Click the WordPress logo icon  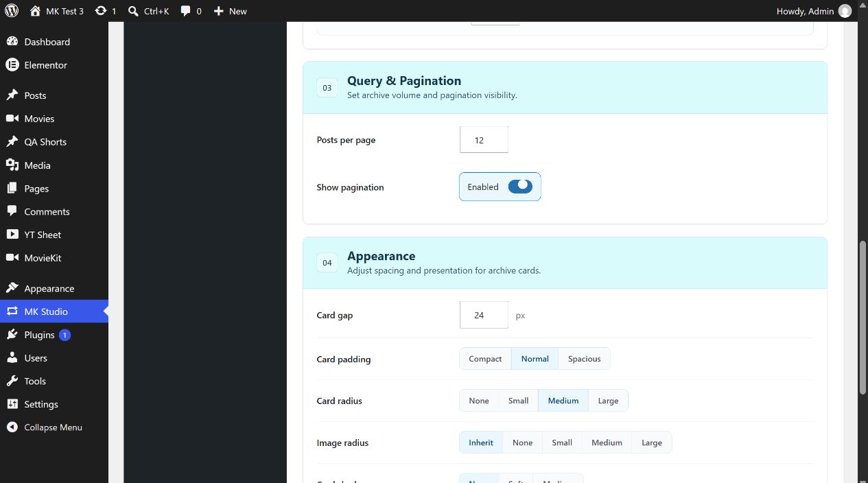(12, 11)
